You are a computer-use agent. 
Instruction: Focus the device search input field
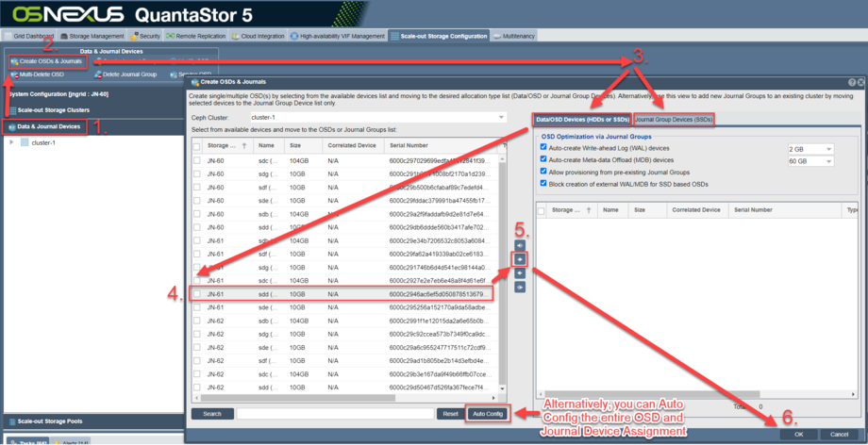click(335, 414)
